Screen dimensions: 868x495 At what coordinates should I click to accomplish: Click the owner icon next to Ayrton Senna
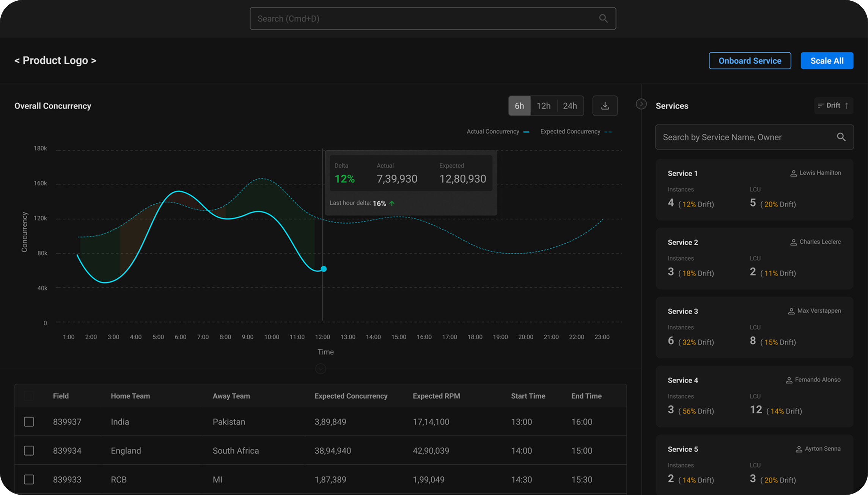click(799, 449)
